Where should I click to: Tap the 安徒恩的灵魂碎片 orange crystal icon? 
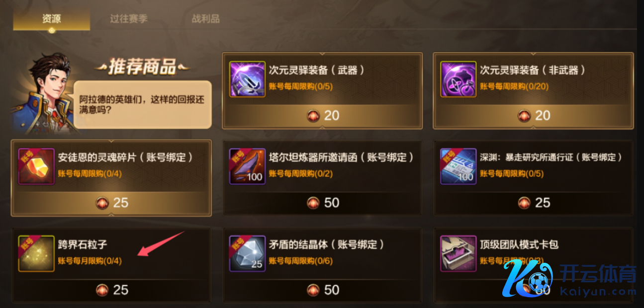coord(36,166)
